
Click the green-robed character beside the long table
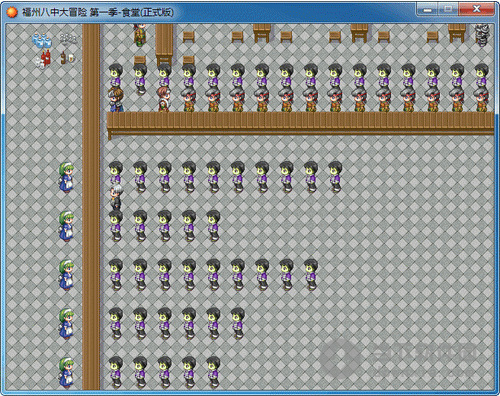tap(140, 35)
